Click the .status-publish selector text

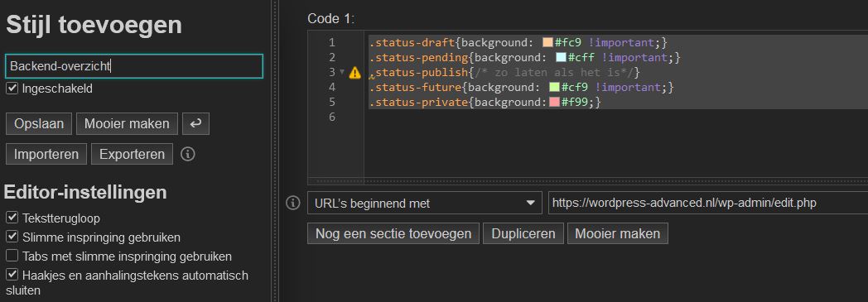pyautogui.click(x=418, y=73)
